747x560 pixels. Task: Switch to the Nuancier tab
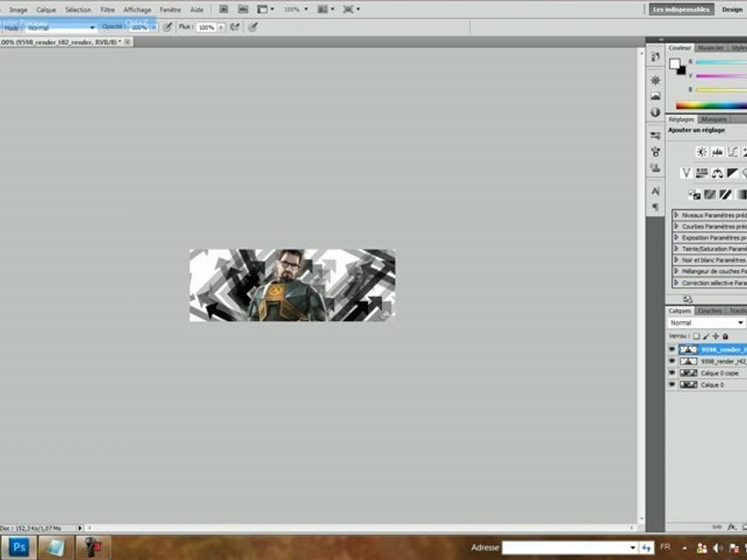[x=710, y=47]
